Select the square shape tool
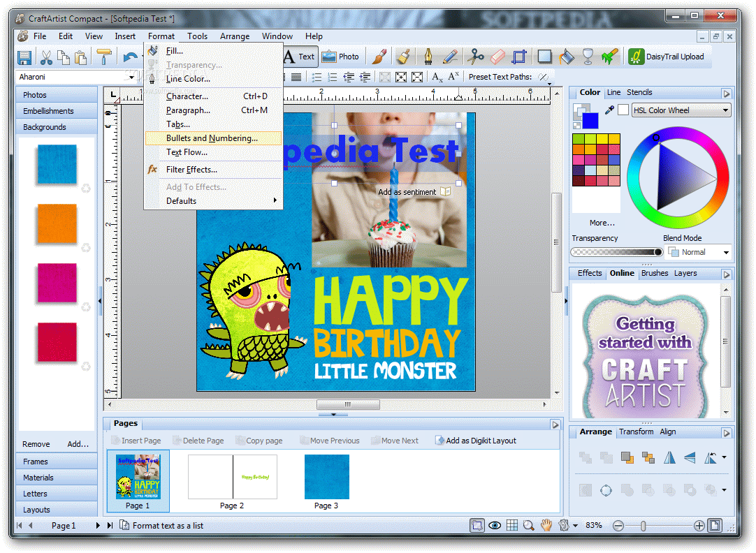This screenshot has width=756, height=553. [x=544, y=57]
